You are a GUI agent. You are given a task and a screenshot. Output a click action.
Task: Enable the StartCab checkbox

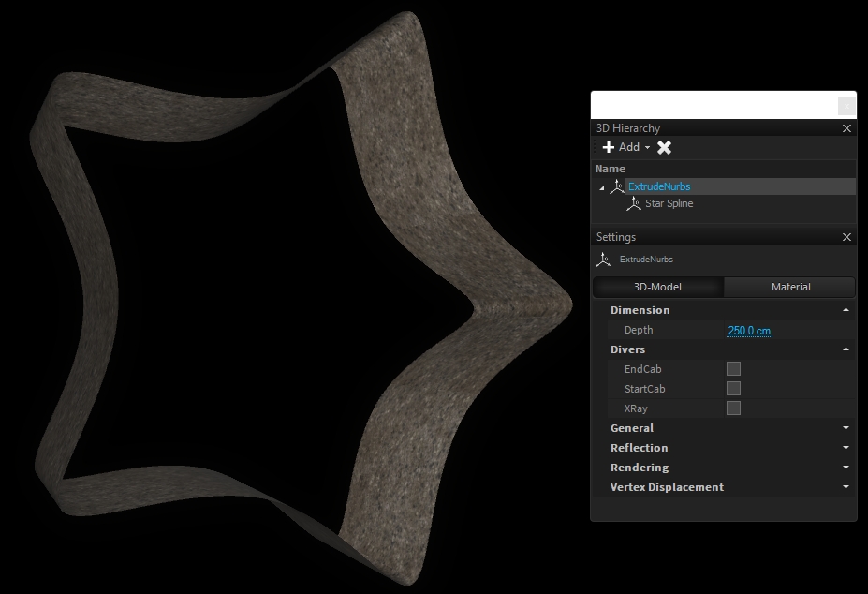tap(733, 389)
